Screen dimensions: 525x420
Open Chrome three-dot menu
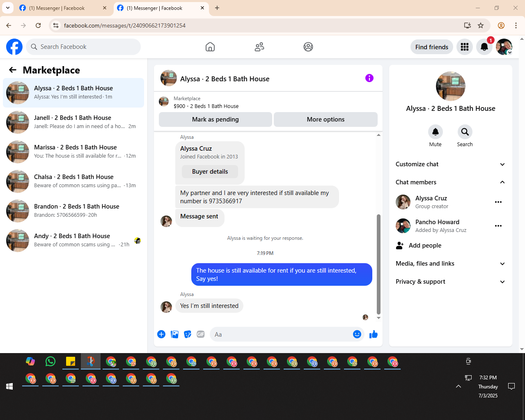pyautogui.click(x=516, y=25)
